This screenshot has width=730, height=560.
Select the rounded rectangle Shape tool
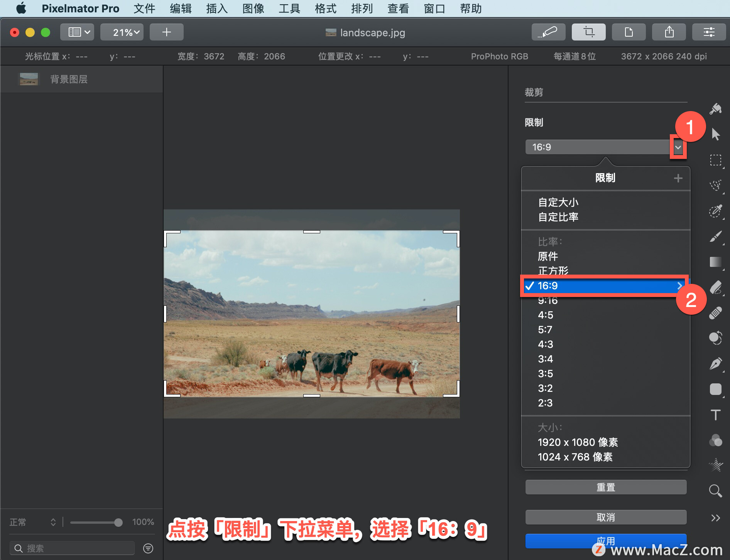716,389
